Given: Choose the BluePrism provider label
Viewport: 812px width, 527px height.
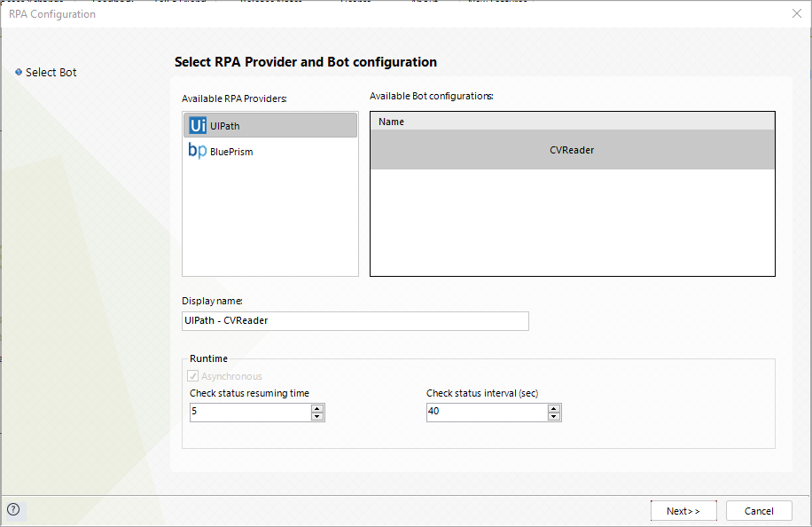Looking at the screenshot, I should click(231, 152).
